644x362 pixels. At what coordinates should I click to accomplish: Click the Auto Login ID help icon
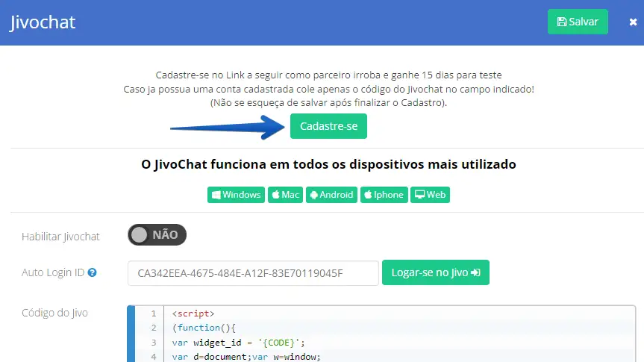pos(93,272)
